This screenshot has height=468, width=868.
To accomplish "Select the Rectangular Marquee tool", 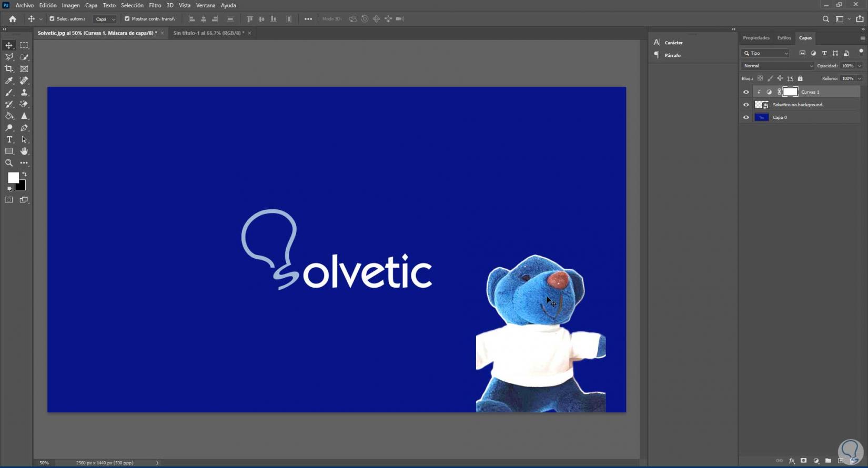I will click(x=24, y=45).
